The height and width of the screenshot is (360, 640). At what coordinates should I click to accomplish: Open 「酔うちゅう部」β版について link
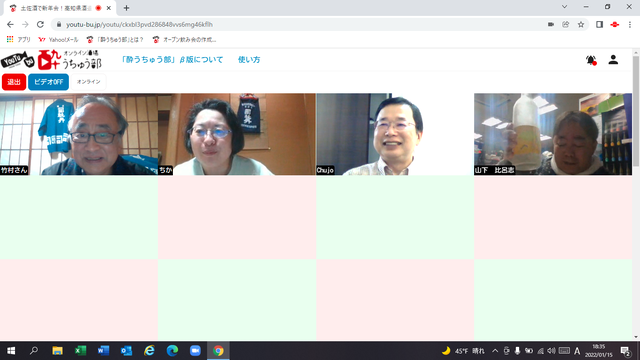[172, 60]
